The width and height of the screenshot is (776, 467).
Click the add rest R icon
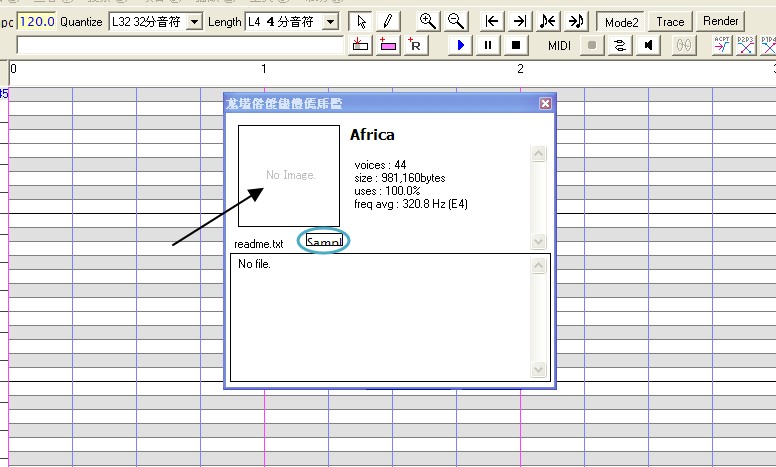pos(415,46)
